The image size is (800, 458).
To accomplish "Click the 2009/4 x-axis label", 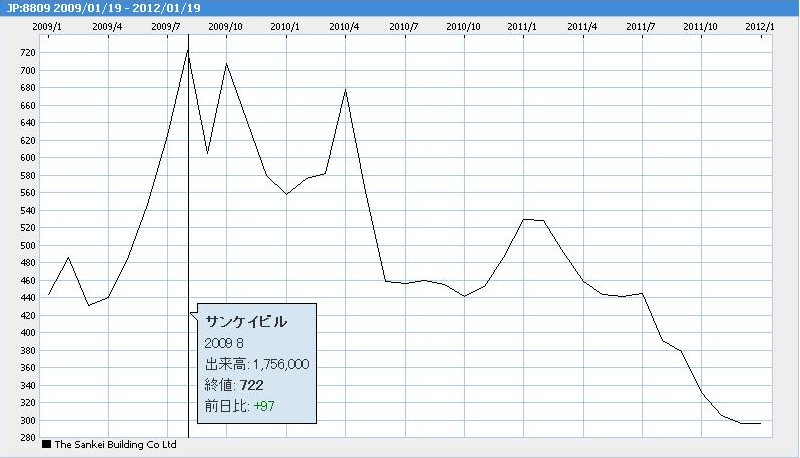I will click(107, 27).
